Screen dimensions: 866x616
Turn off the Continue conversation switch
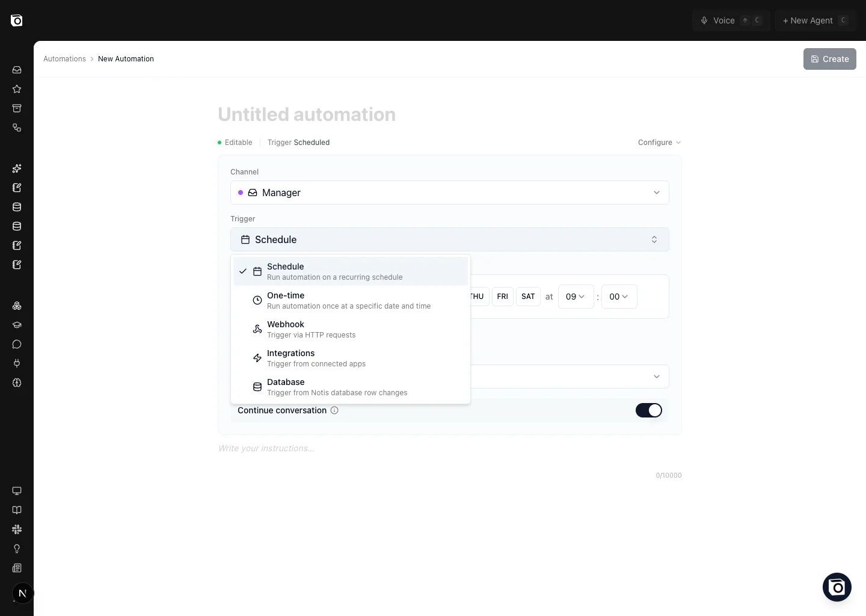(649, 410)
